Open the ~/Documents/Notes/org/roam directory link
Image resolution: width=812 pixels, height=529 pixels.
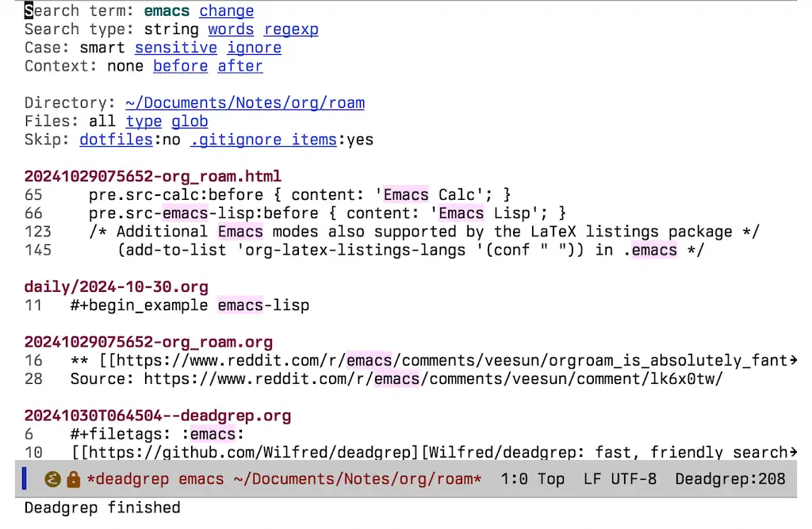click(x=245, y=103)
